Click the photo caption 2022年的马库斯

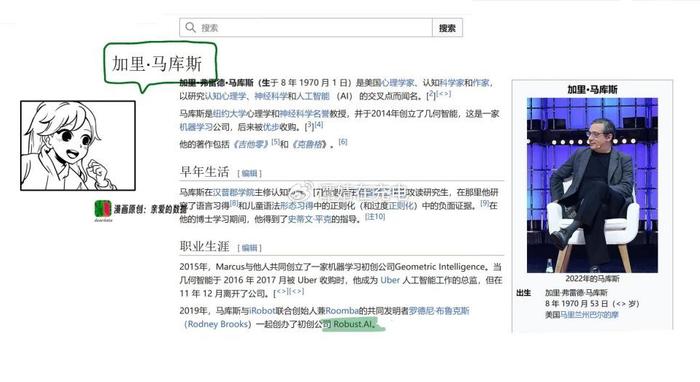(x=592, y=278)
